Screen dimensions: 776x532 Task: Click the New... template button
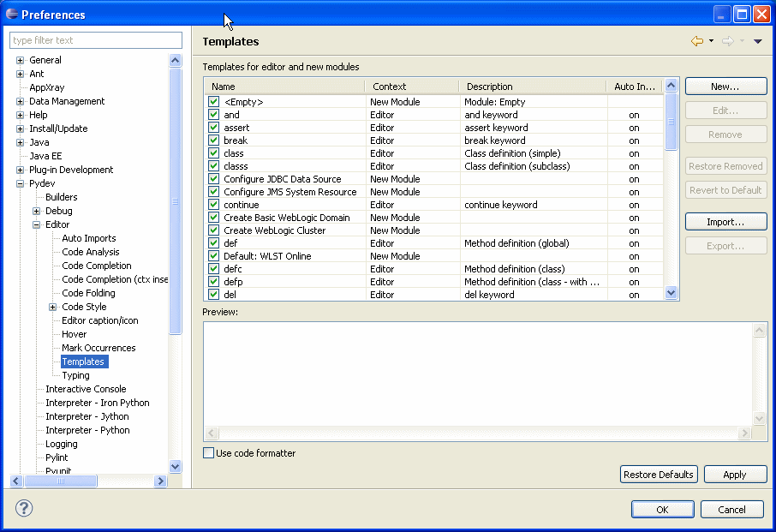tap(725, 87)
